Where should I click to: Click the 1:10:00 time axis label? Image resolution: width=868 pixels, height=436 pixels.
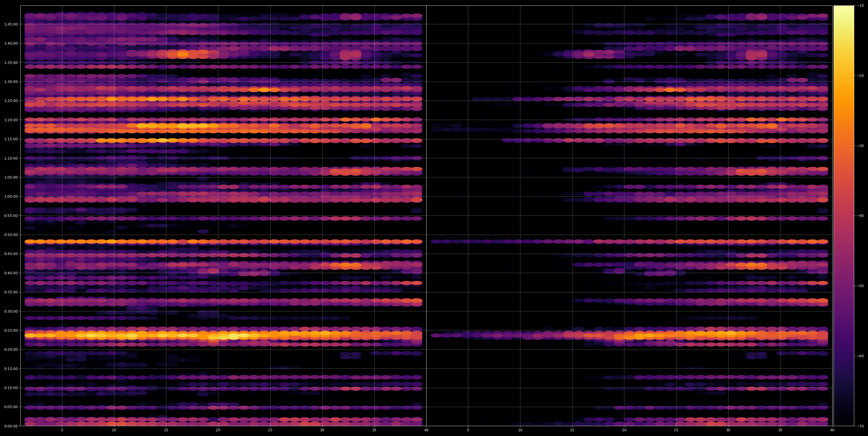11,158
